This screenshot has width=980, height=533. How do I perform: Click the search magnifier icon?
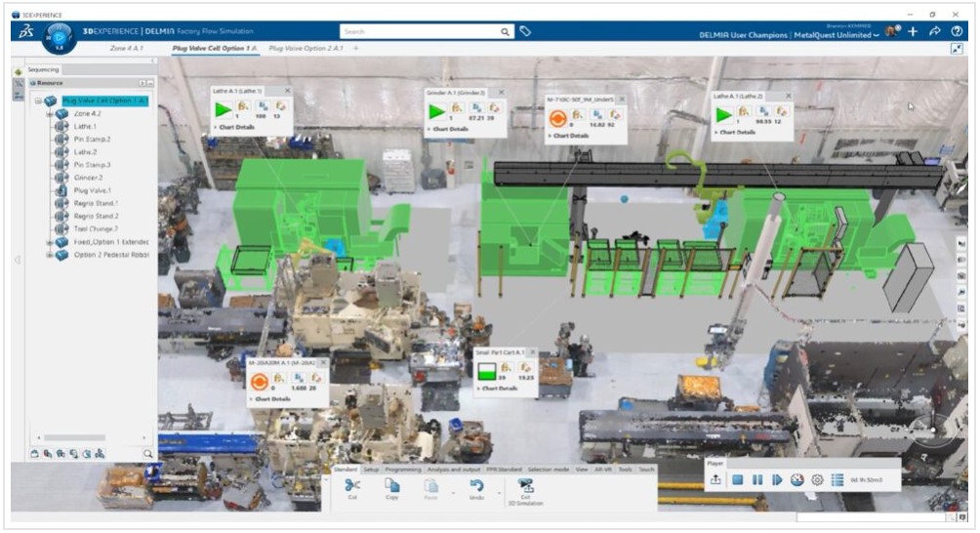click(x=505, y=32)
